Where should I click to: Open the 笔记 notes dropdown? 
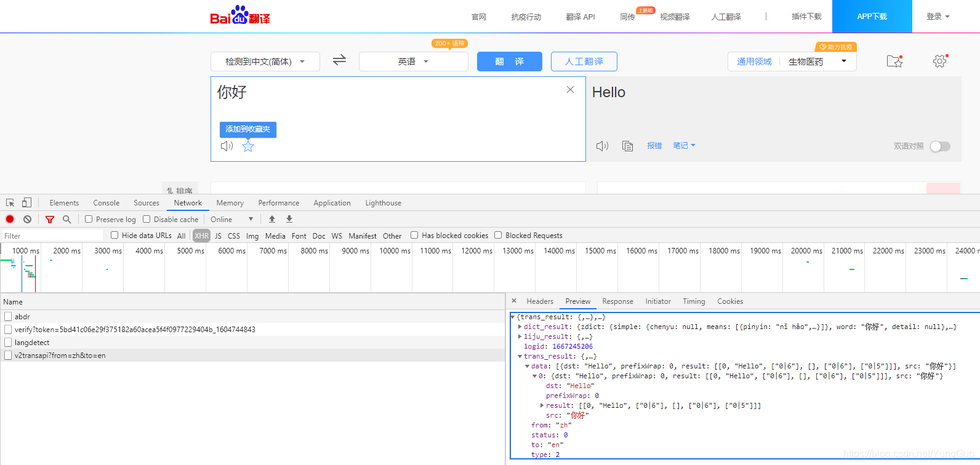684,146
